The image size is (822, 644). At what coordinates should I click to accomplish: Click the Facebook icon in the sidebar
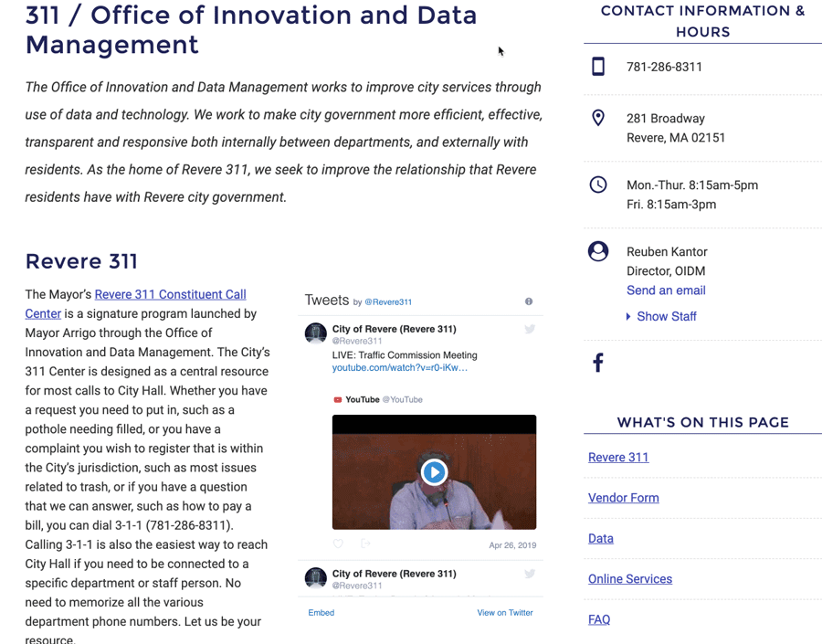point(598,363)
